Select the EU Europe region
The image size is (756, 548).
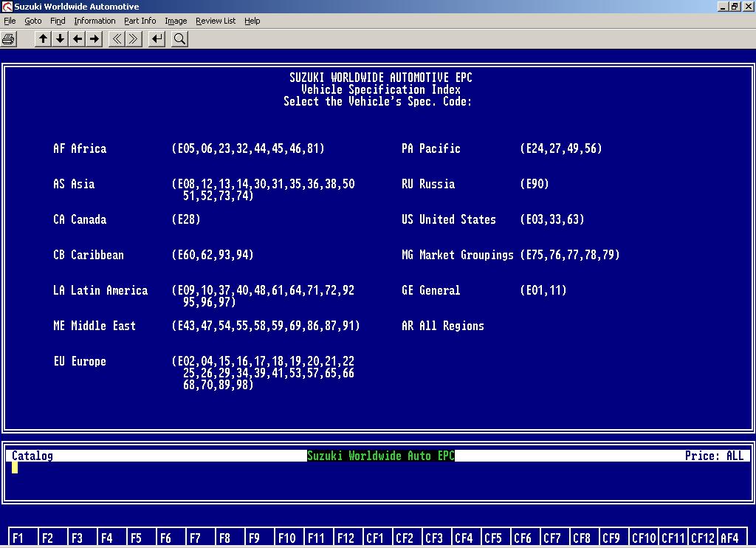[x=80, y=361]
